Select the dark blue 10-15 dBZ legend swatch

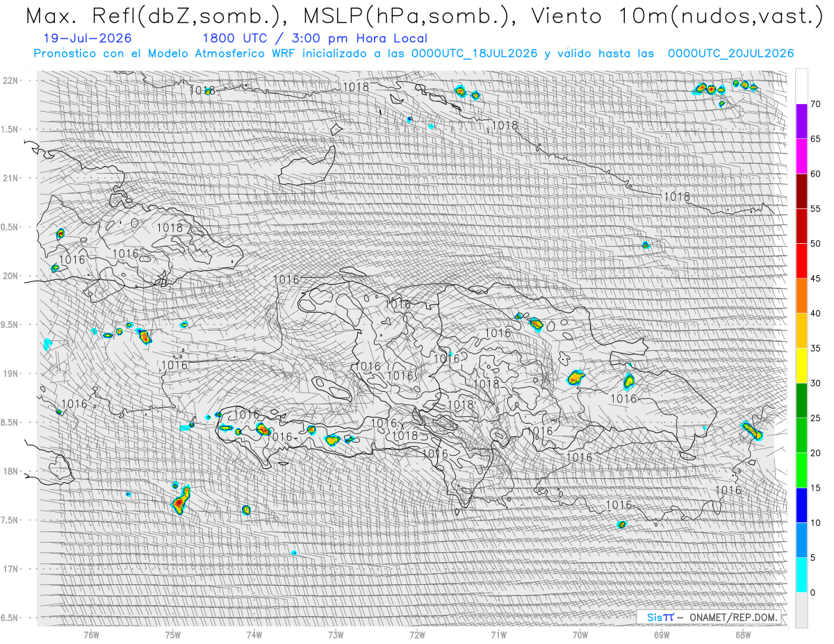point(801,505)
